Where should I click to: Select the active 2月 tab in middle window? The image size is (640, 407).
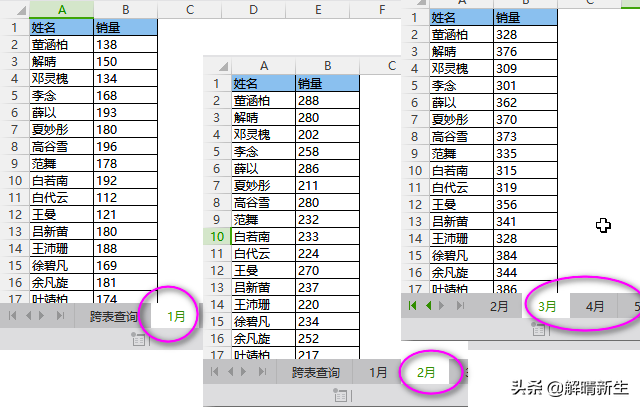[x=426, y=372]
